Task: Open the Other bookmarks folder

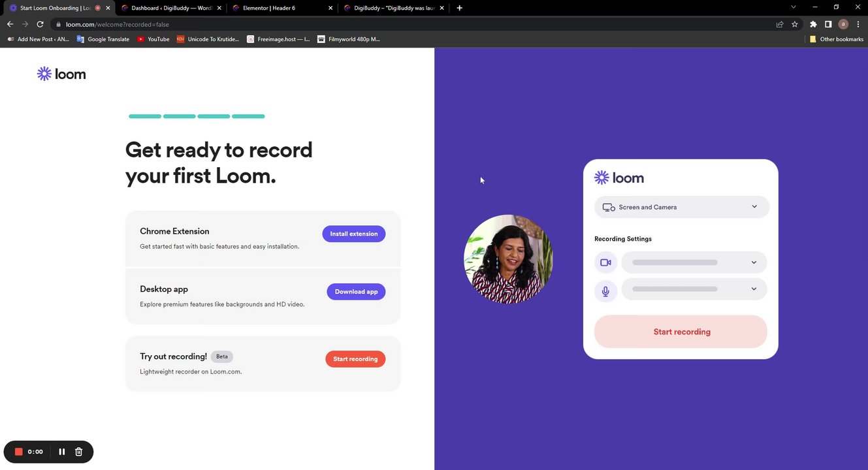Action: click(836, 39)
